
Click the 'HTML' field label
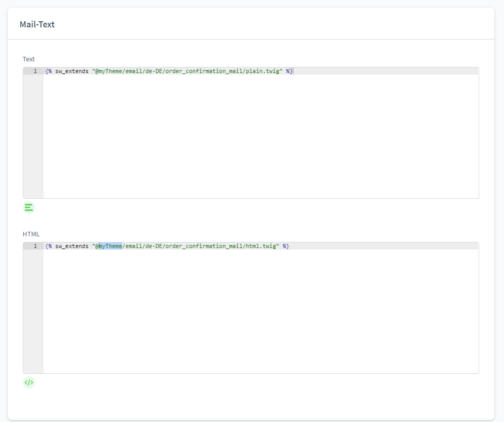31,234
